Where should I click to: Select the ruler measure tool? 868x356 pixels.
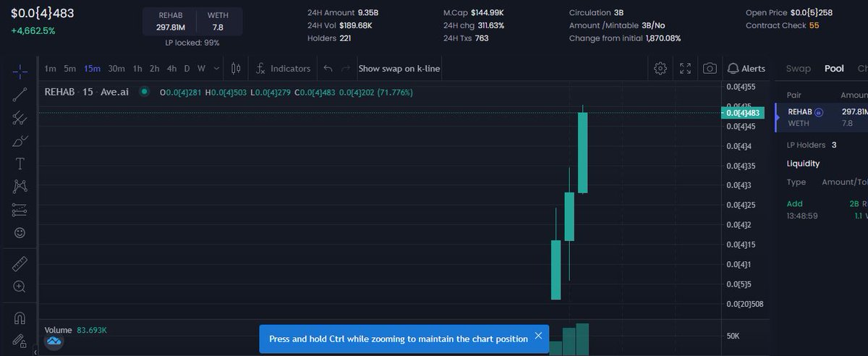20,263
